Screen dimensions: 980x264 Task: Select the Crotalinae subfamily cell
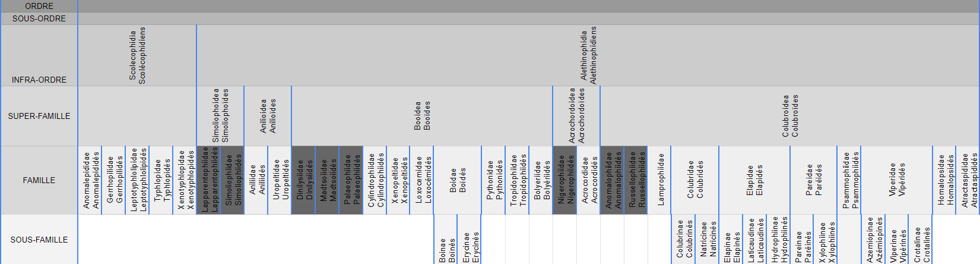point(921,240)
